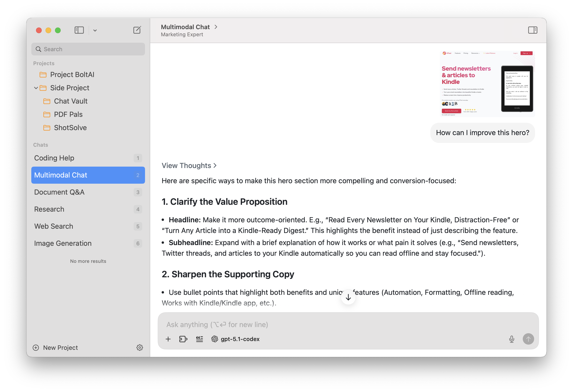Expand View Thoughts section
The width and height of the screenshot is (573, 392).
click(189, 165)
